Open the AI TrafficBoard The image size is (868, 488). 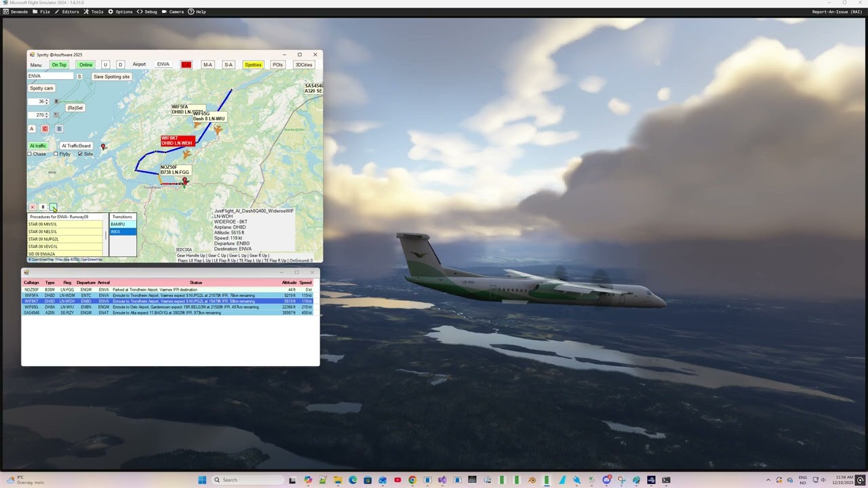tap(76, 146)
